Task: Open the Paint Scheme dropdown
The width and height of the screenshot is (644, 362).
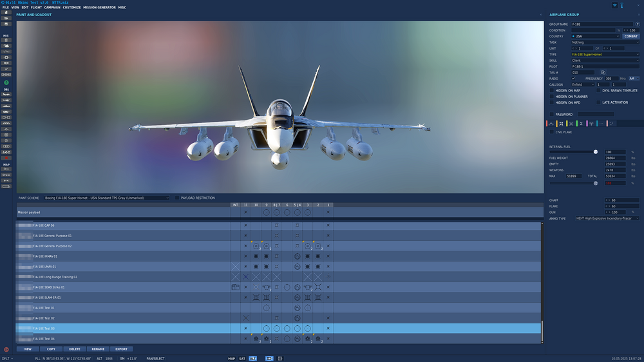Action: click(107, 198)
